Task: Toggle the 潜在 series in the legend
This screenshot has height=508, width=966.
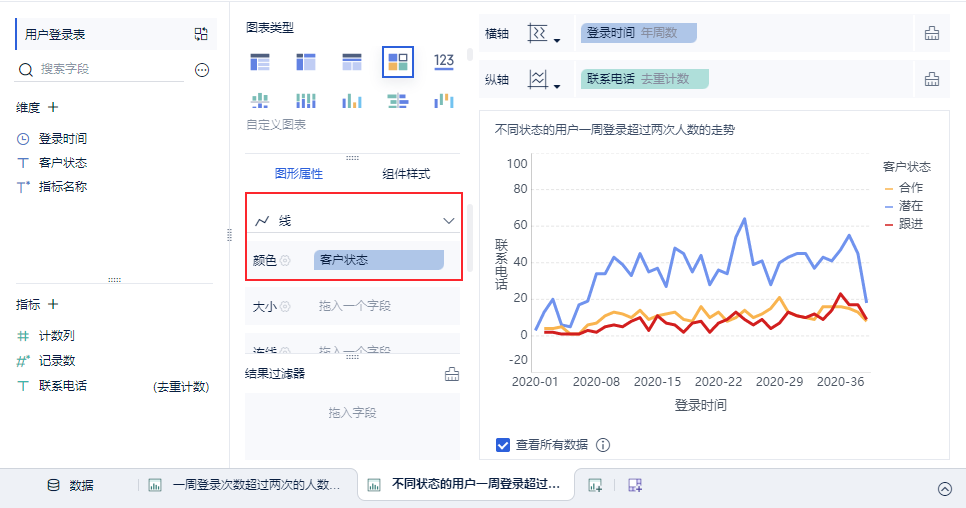Action: (904, 206)
